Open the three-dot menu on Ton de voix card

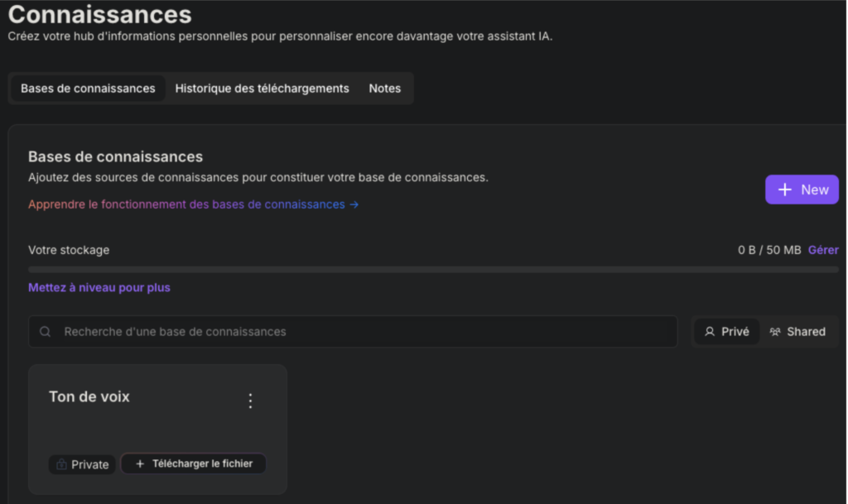[x=250, y=401]
